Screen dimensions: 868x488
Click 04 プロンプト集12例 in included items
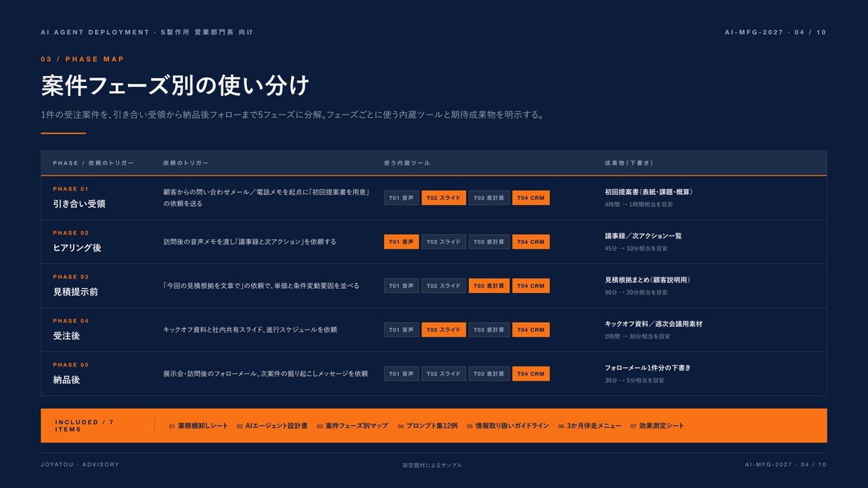(427, 426)
